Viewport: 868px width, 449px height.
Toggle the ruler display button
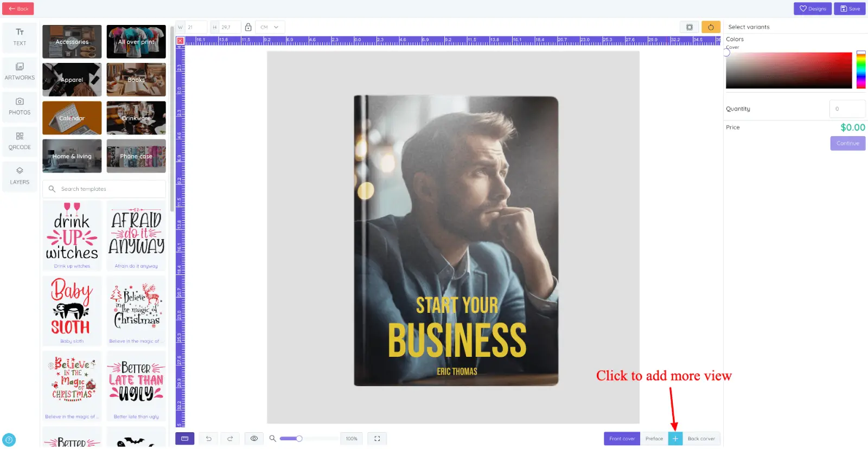184,439
